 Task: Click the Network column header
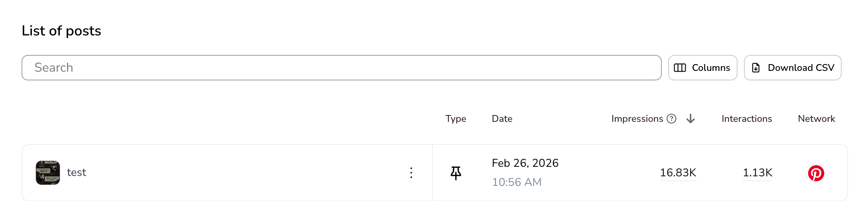point(817,119)
